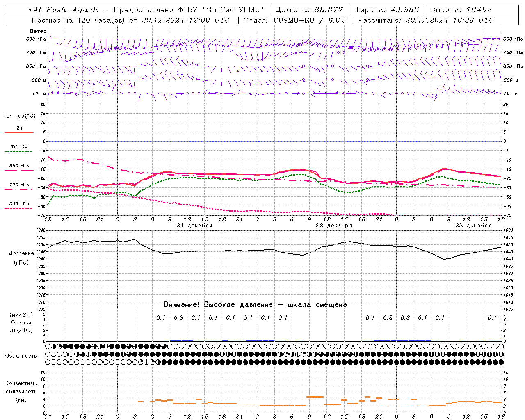Screen dimensions: 525x420
Task: Click the (км) unit under convective cloudiness
Action: click(x=21, y=399)
